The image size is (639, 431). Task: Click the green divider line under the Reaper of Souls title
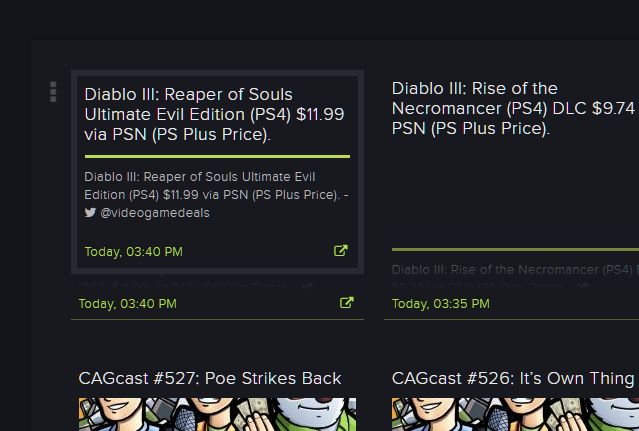click(217, 156)
